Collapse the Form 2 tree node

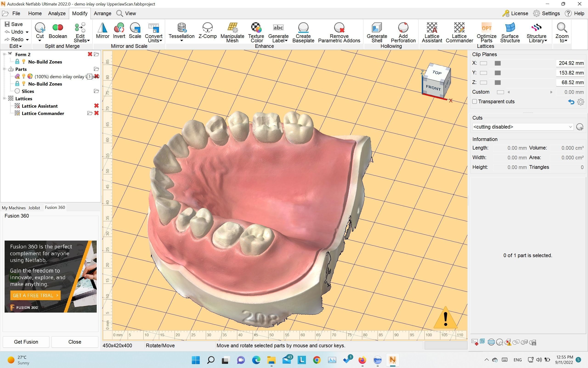pyautogui.click(x=4, y=54)
